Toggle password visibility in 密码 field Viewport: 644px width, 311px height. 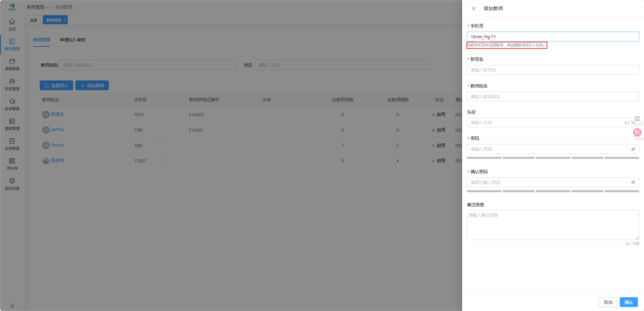click(x=633, y=149)
